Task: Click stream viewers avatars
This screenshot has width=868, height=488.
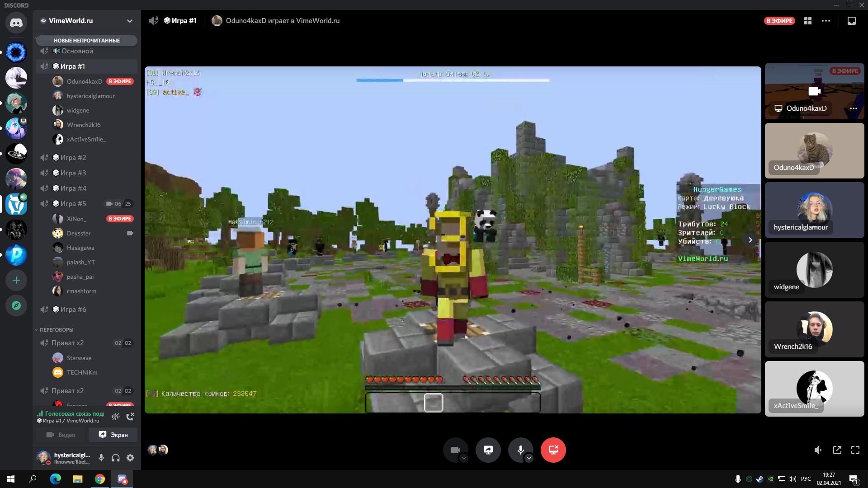Action: tap(158, 450)
